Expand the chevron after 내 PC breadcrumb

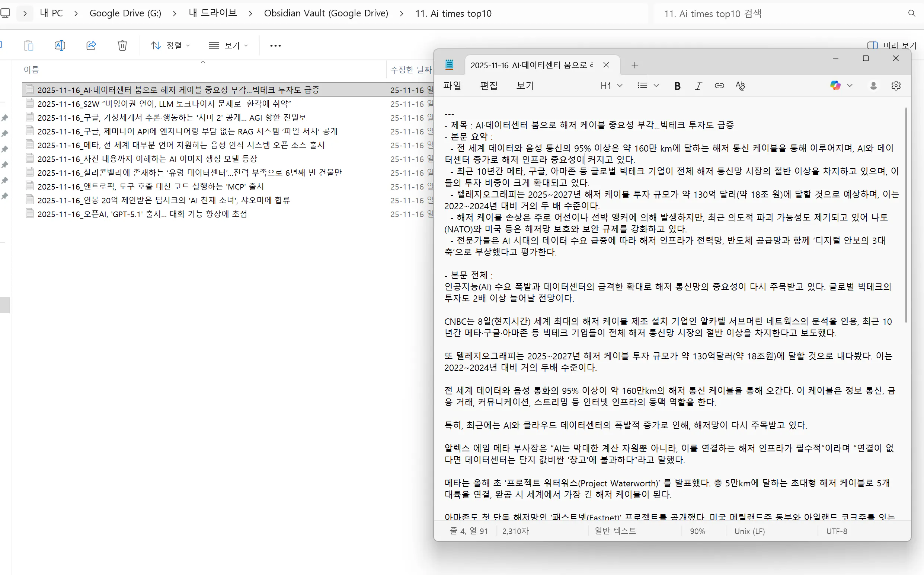pyautogui.click(x=76, y=14)
